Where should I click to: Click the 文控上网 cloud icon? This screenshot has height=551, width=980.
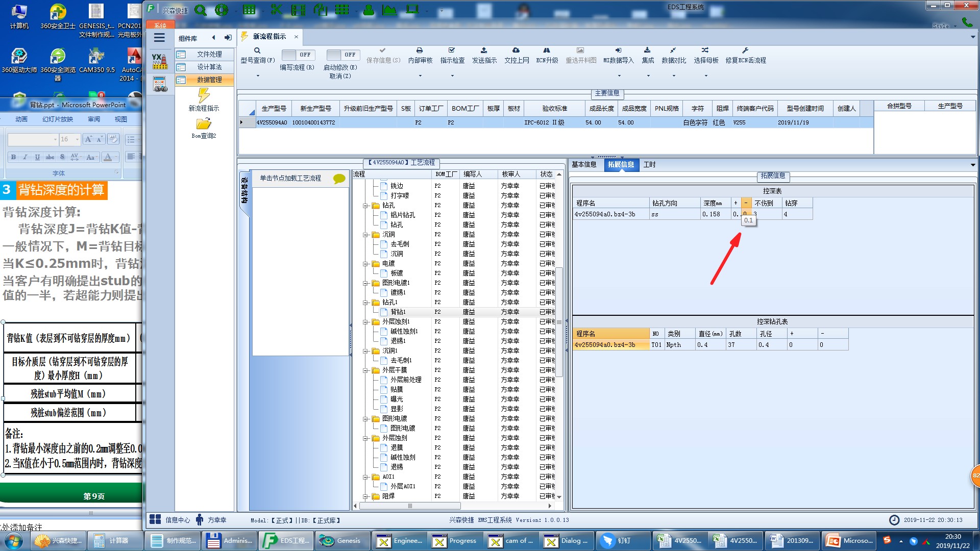516,51
